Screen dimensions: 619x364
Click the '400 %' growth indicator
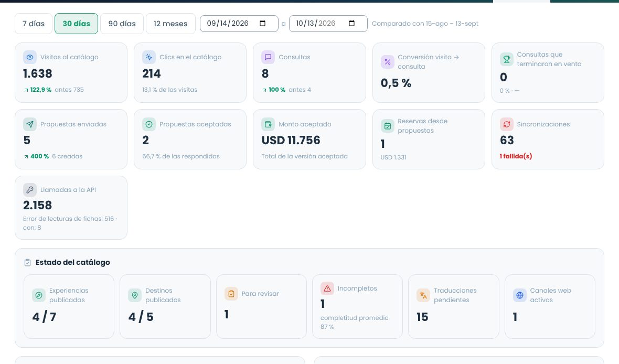(x=36, y=156)
